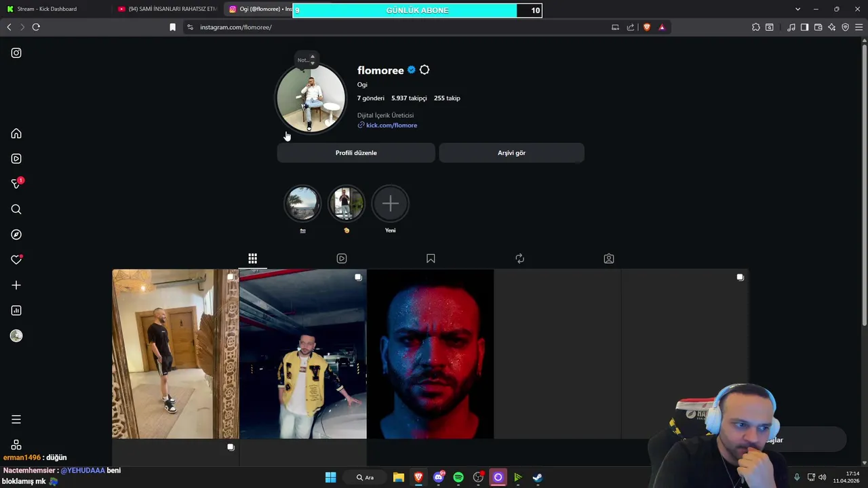This screenshot has width=868, height=488.
Task: Open the Explore compass in sidebar
Action: click(x=16, y=235)
